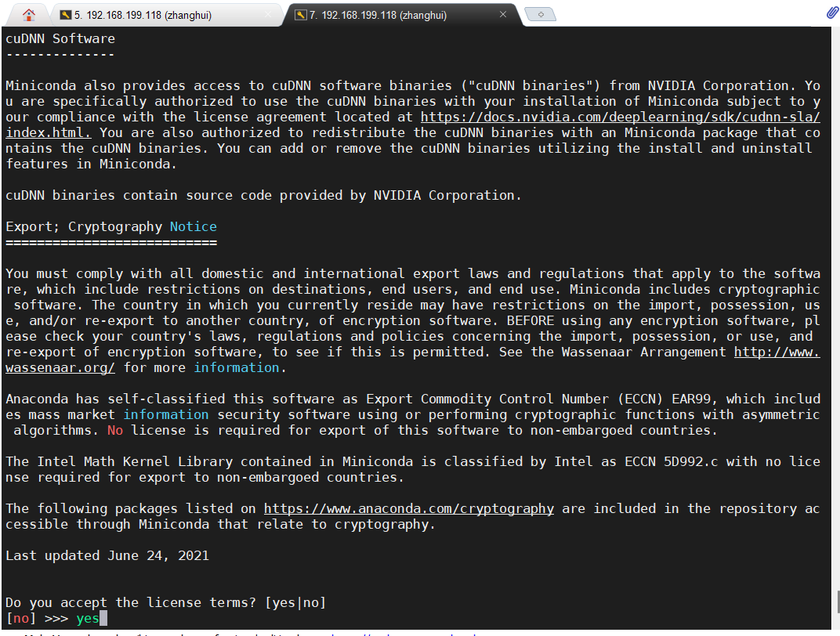Click the '[no]' default prompt text

pyautogui.click(x=21, y=619)
